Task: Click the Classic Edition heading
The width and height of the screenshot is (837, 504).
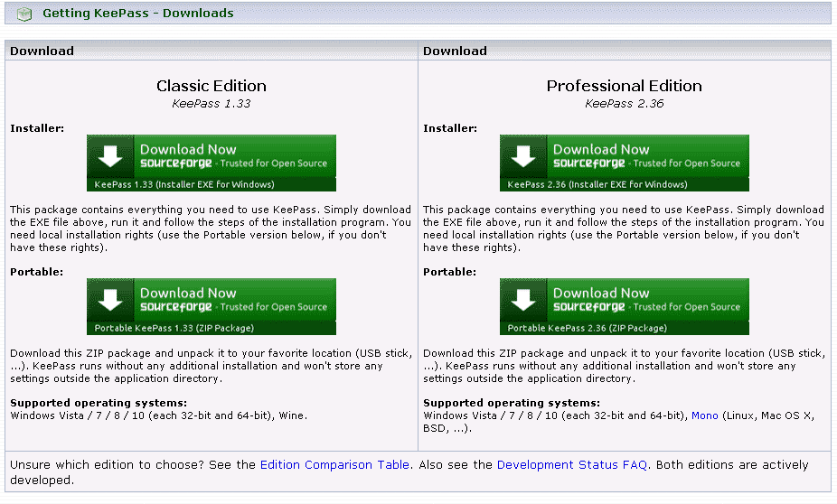Action: click(x=212, y=86)
